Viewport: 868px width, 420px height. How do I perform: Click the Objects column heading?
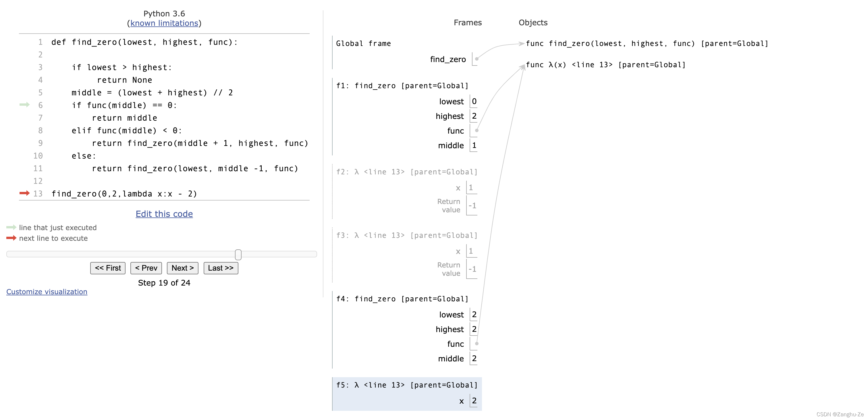click(533, 22)
